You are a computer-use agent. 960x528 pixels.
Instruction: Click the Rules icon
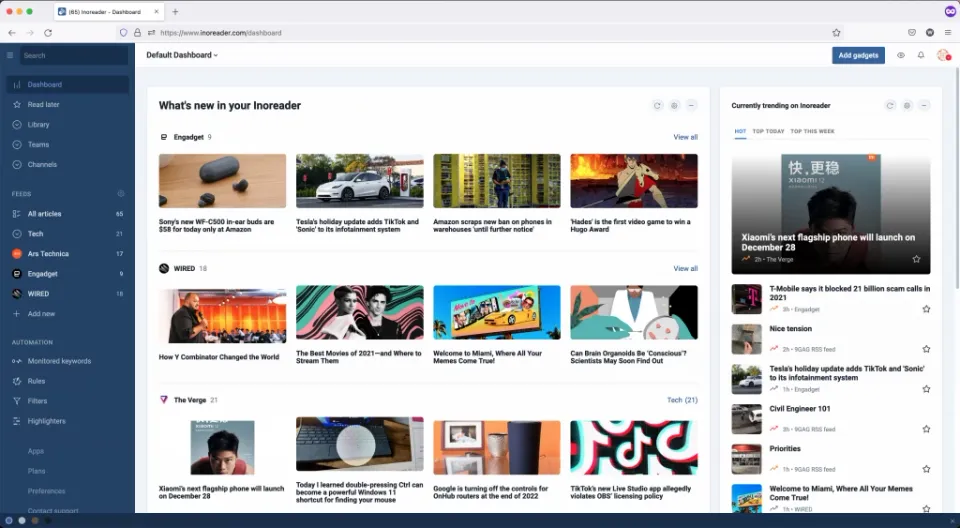coord(17,381)
